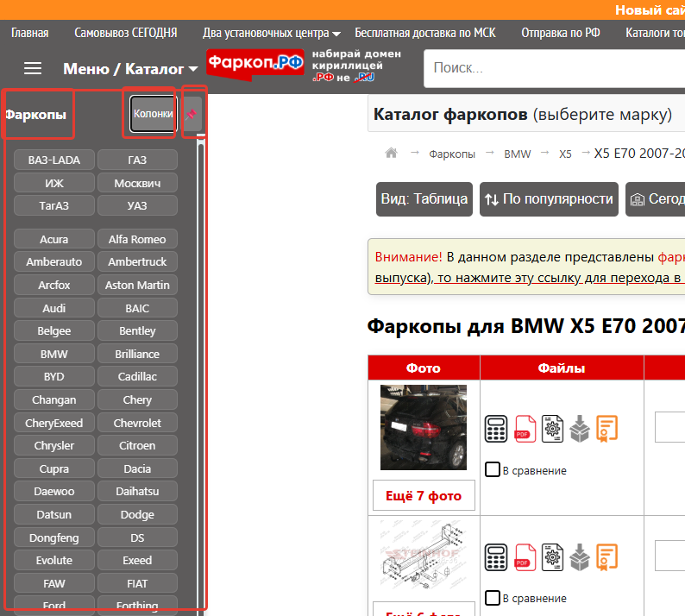Screen dimensions: 685x616
Task: Select the Alfa Romeo brand button
Action: pos(137,239)
